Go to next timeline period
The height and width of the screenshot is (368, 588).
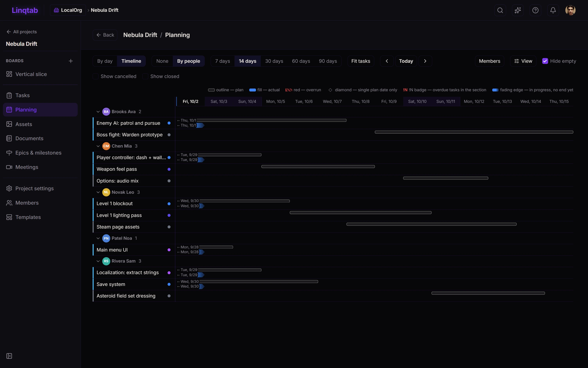pyautogui.click(x=425, y=61)
